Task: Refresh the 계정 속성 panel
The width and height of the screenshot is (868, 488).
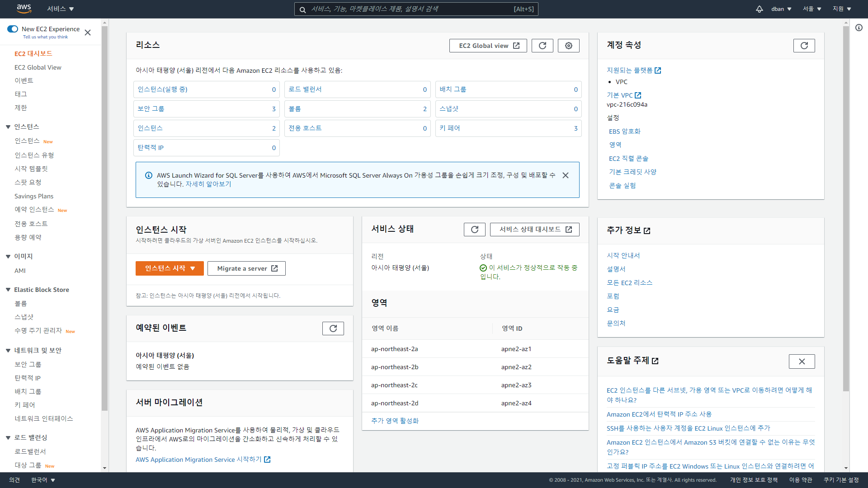Action: click(804, 46)
